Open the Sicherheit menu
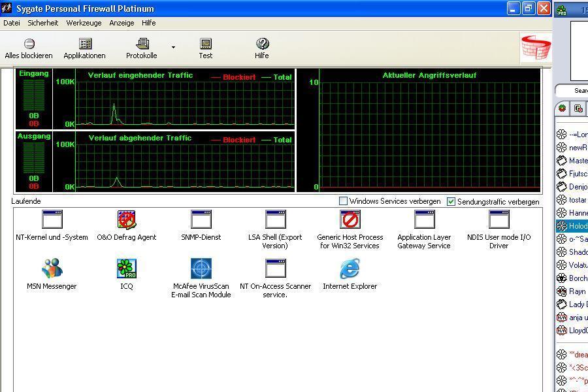 pyautogui.click(x=42, y=23)
